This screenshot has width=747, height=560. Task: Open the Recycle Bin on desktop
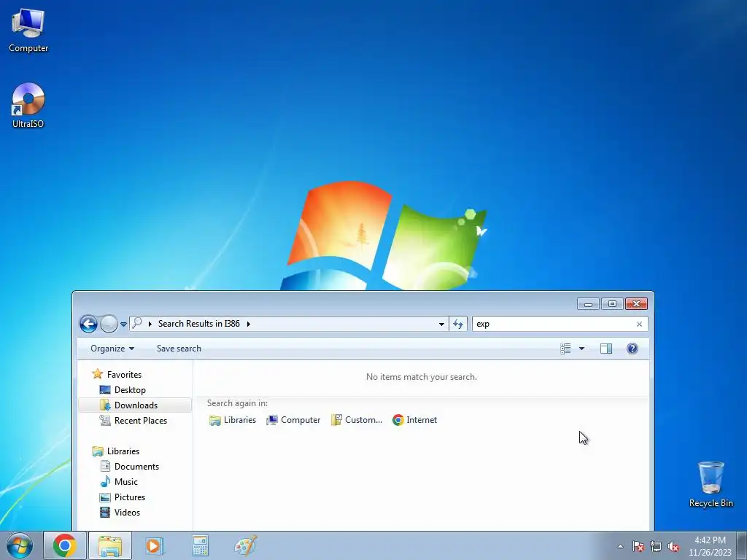click(711, 484)
